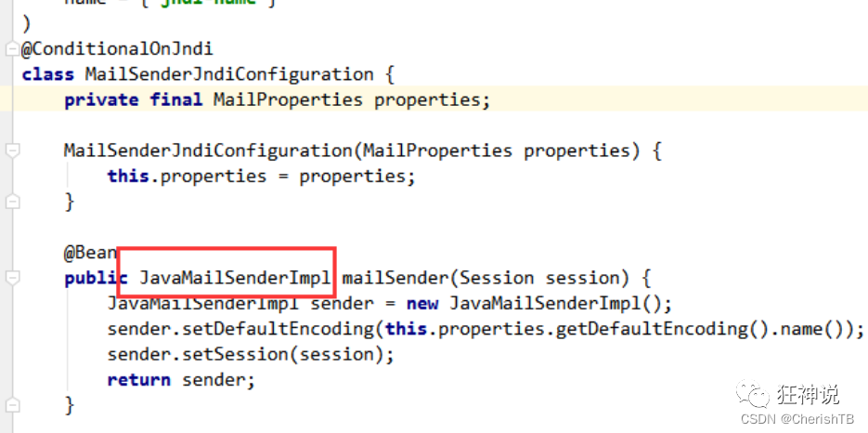The width and height of the screenshot is (868, 433).
Task: Click the @Bean annotation
Action: 90,253
